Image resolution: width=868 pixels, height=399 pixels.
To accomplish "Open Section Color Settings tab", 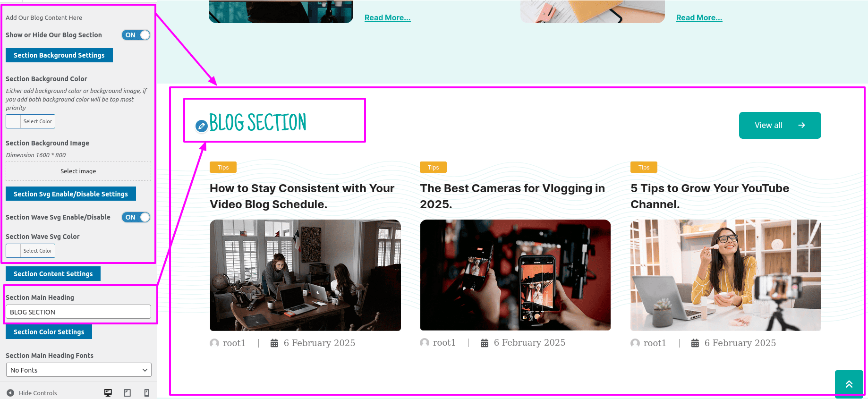I will click(x=49, y=332).
